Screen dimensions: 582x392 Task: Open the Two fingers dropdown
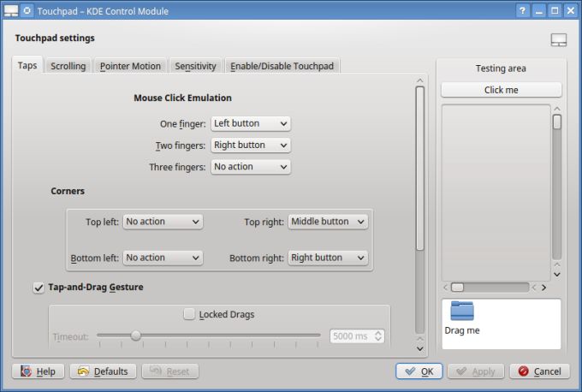click(251, 146)
